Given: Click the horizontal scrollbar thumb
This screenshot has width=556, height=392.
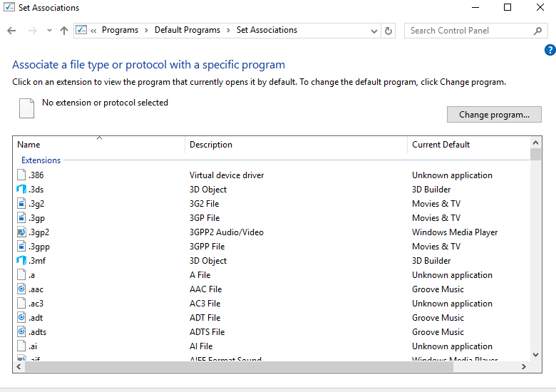Looking at the screenshot, I should pyautogui.click(x=239, y=367).
